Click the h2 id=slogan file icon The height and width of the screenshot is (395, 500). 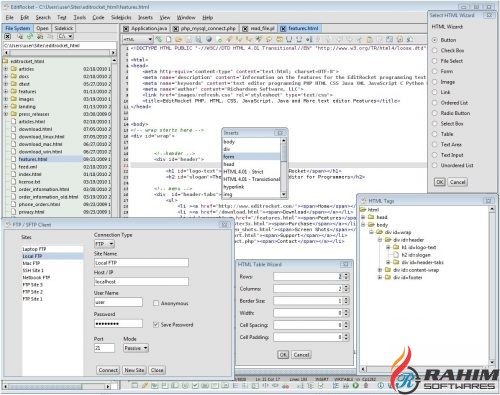396,255
